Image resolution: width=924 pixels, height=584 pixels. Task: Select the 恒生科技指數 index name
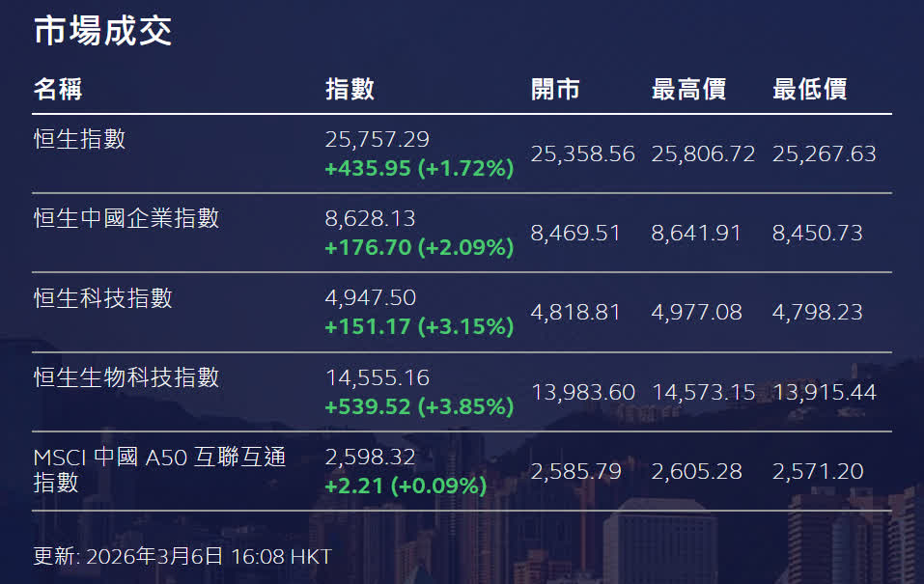coord(102,298)
